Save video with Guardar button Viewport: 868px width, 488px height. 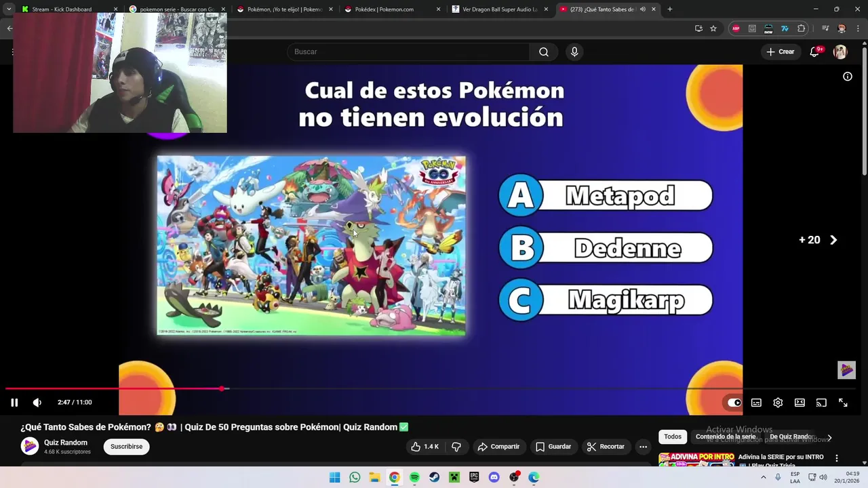pyautogui.click(x=553, y=447)
